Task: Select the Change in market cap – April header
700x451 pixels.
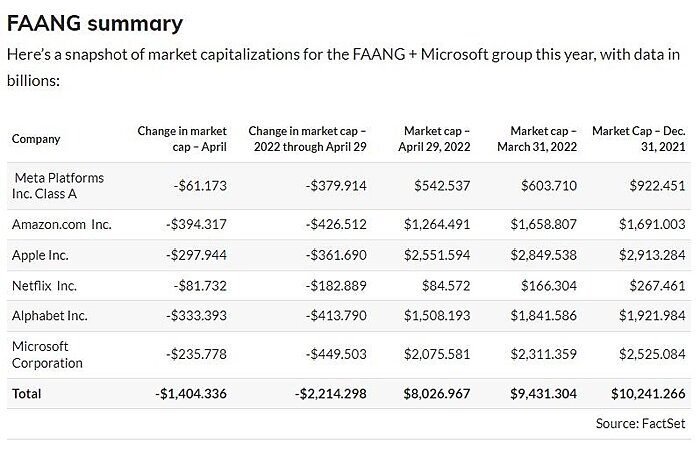Action: click(182, 139)
